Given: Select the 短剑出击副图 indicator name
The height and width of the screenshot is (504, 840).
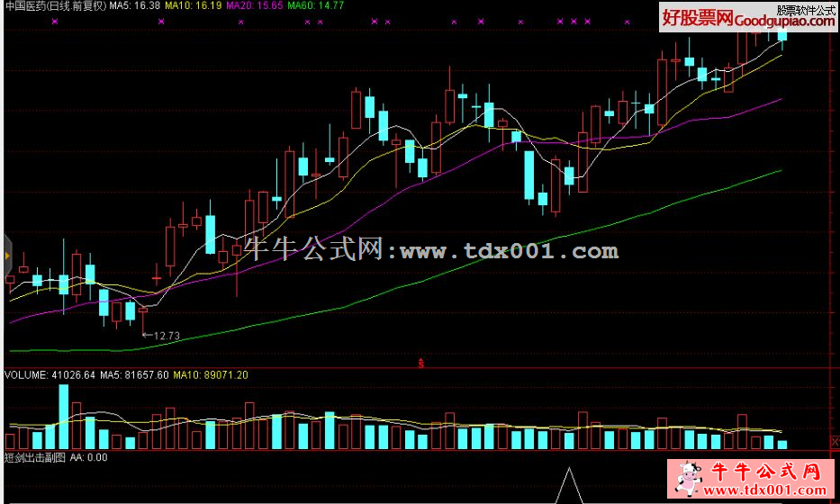Looking at the screenshot, I should pos(34,457).
